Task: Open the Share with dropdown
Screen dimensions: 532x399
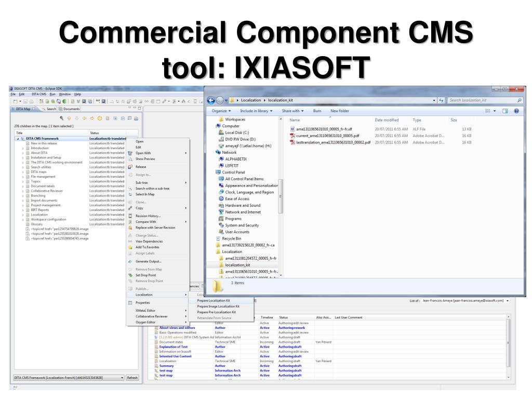Action: coord(293,111)
